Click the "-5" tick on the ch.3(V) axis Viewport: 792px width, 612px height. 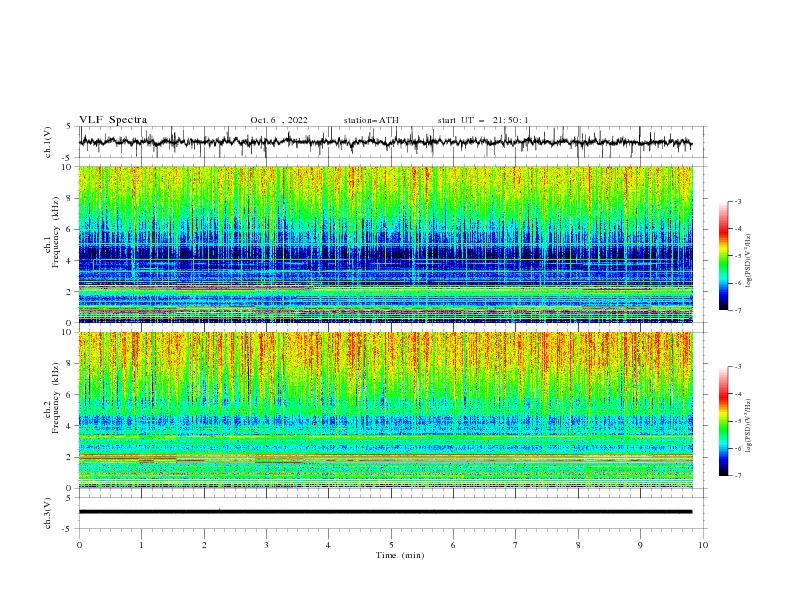point(68,529)
